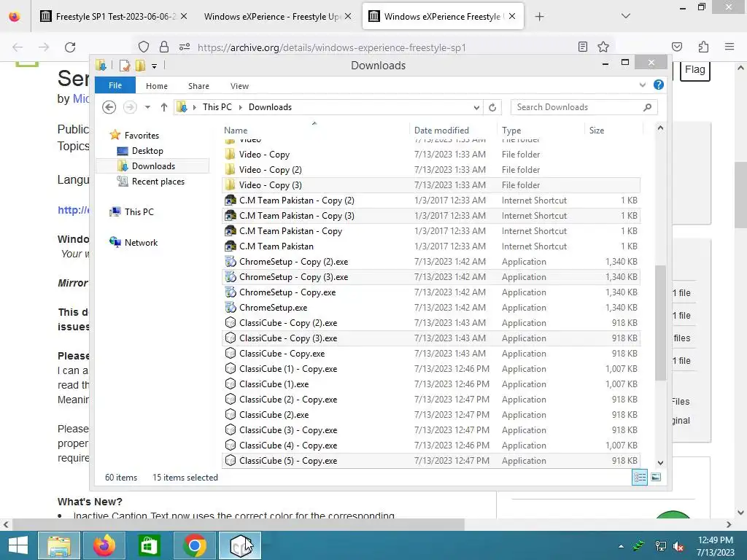
Task: Click the Search Downloads magnifier icon
Action: (647, 107)
